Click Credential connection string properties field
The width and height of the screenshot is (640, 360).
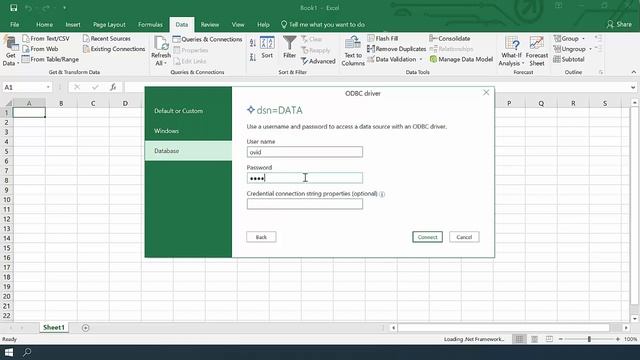304,204
